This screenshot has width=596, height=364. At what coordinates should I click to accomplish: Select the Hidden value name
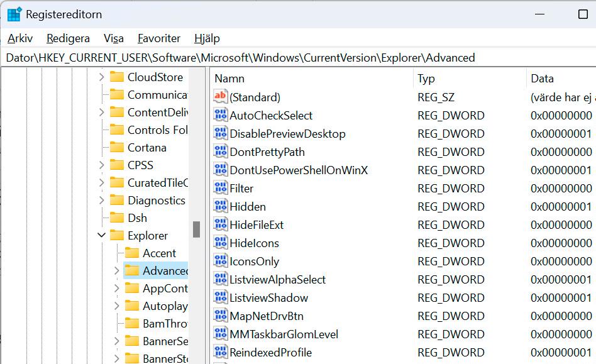[248, 207]
